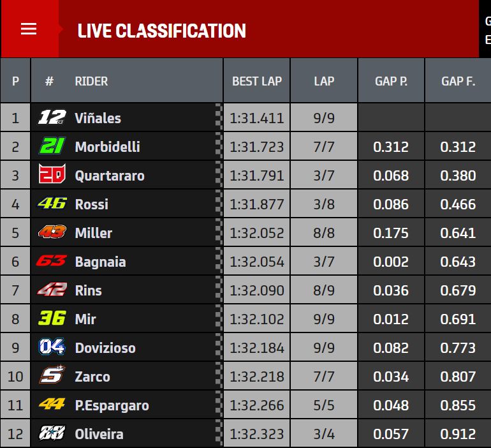Viewport: 491px width, 448px height.
Task: Click Dovizioso's blue 04 number icon
Action: (52, 347)
